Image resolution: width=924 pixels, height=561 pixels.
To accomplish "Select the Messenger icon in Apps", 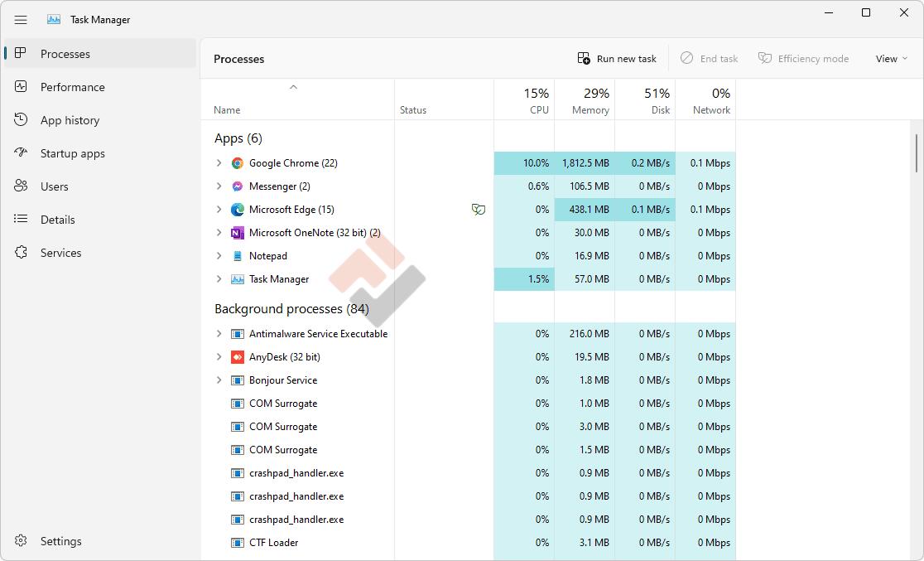I will (238, 186).
